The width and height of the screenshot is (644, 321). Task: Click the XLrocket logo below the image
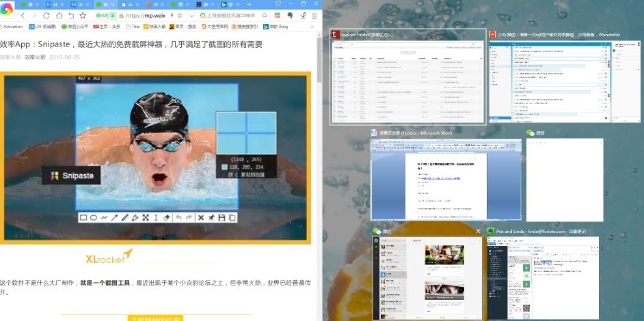click(109, 257)
